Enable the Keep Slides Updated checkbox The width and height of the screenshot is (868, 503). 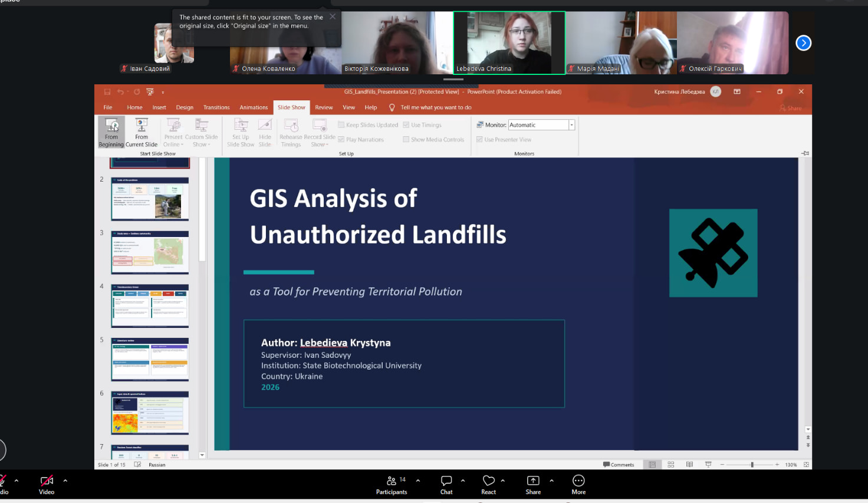click(341, 125)
